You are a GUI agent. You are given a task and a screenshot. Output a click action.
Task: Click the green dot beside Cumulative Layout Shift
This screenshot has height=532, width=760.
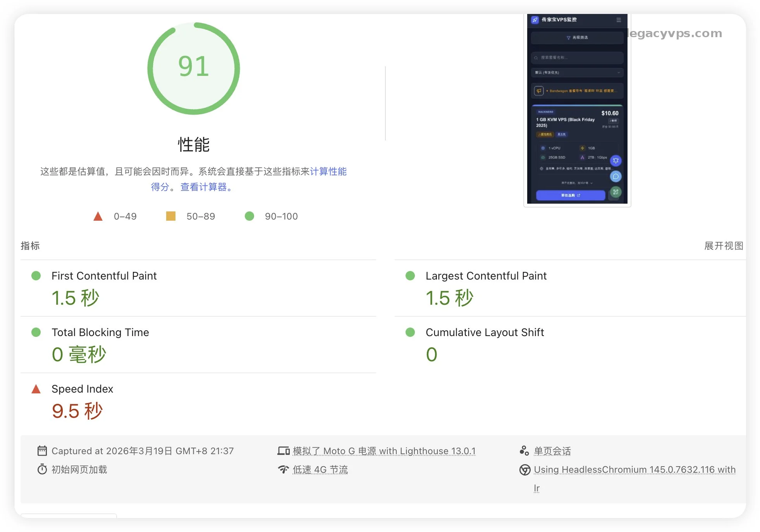click(410, 332)
